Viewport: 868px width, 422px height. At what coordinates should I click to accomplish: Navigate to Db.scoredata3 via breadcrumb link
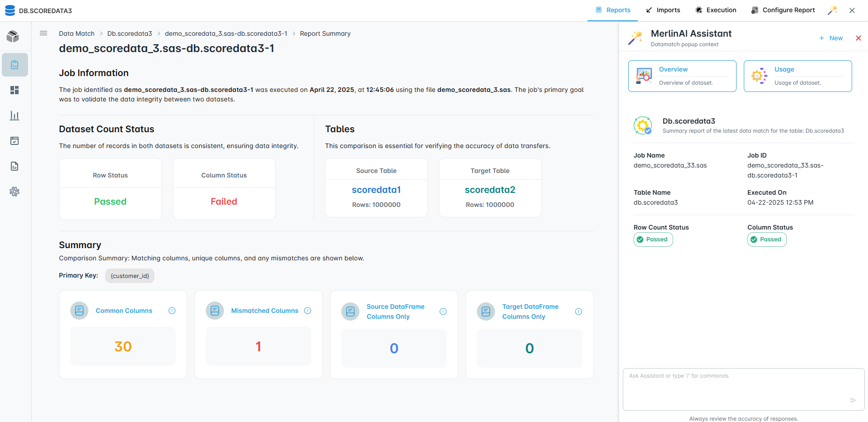[130, 33]
